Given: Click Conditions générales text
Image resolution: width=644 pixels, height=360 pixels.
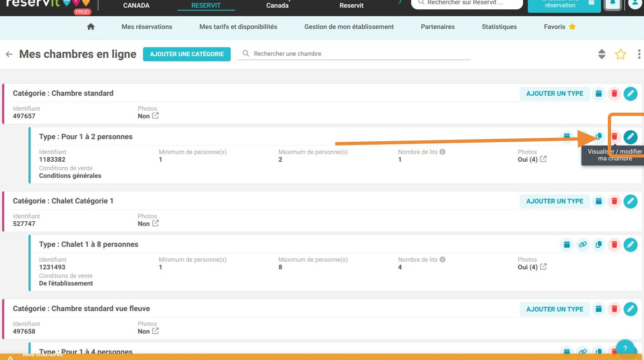Looking at the screenshot, I should point(70,176).
